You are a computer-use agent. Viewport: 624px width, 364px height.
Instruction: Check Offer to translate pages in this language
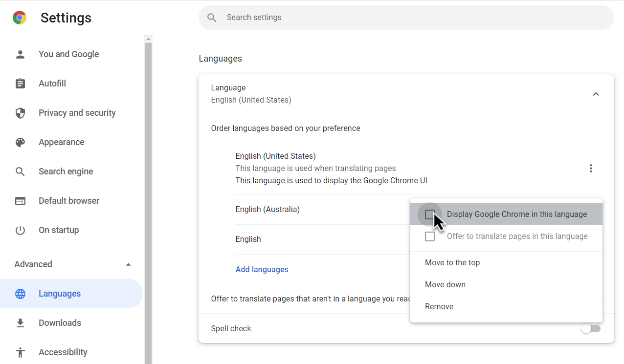click(x=430, y=236)
